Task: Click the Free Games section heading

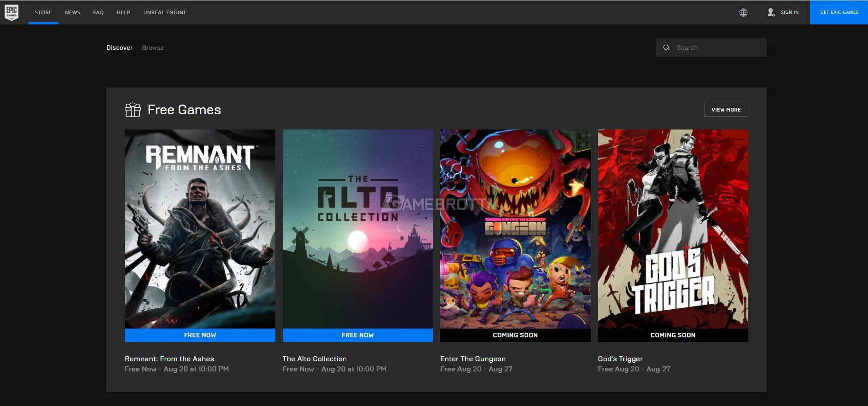Action: click(x=184, y=110)
